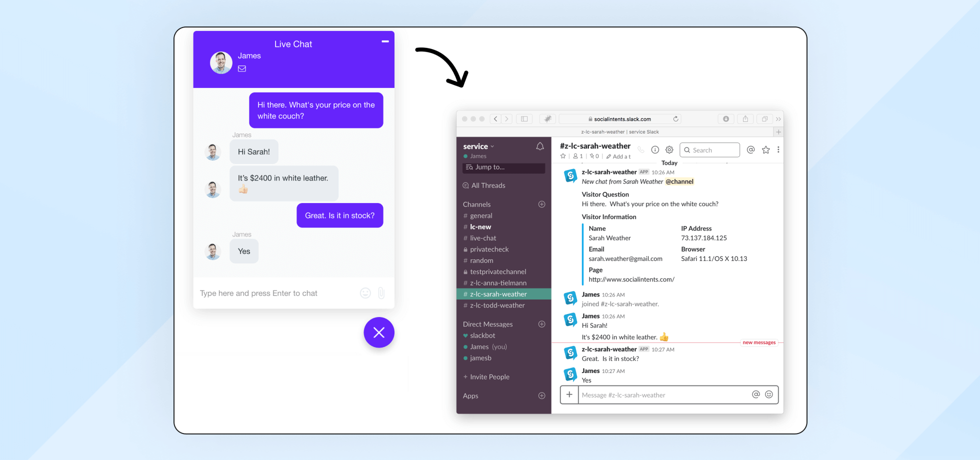Go back in Safari browser
Screen dimensions: 980x460
495,119
